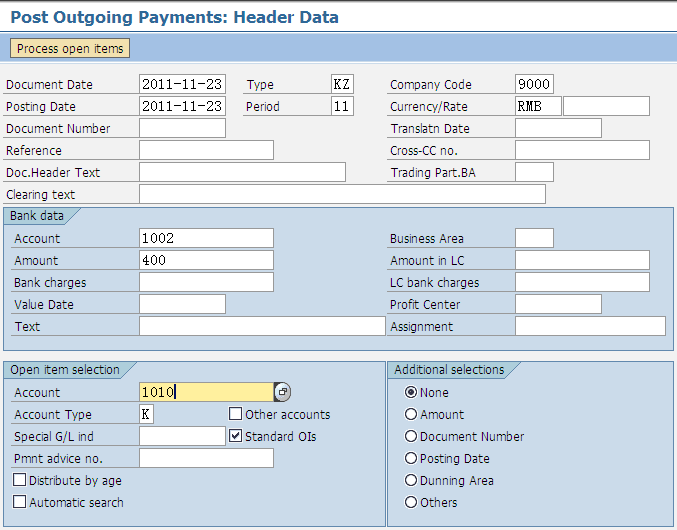Click the Profit Center input field

tap(558, 304)
